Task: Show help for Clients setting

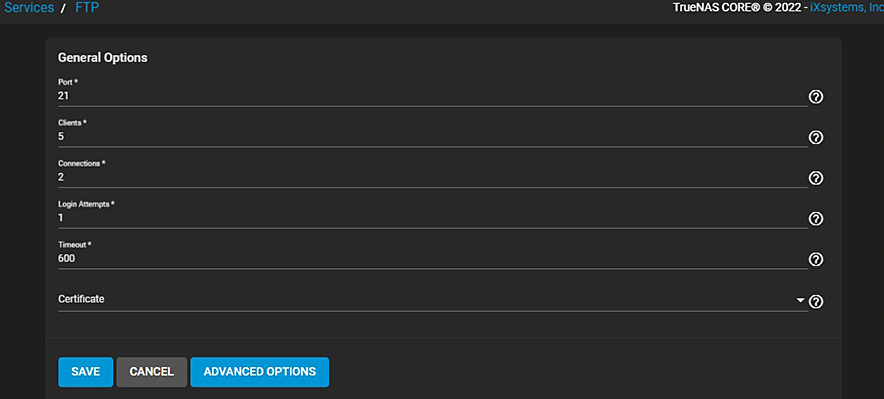Action: click(816, 138)
